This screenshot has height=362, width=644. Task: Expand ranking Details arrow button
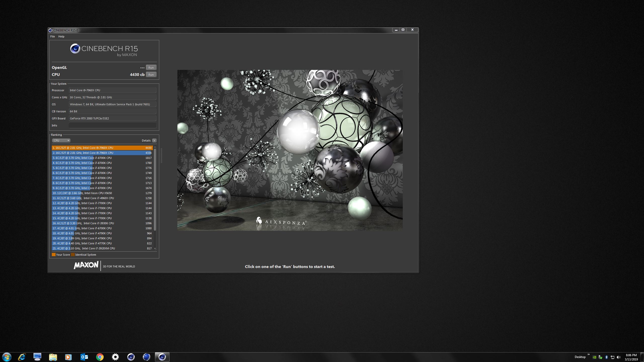click(154, 141)
